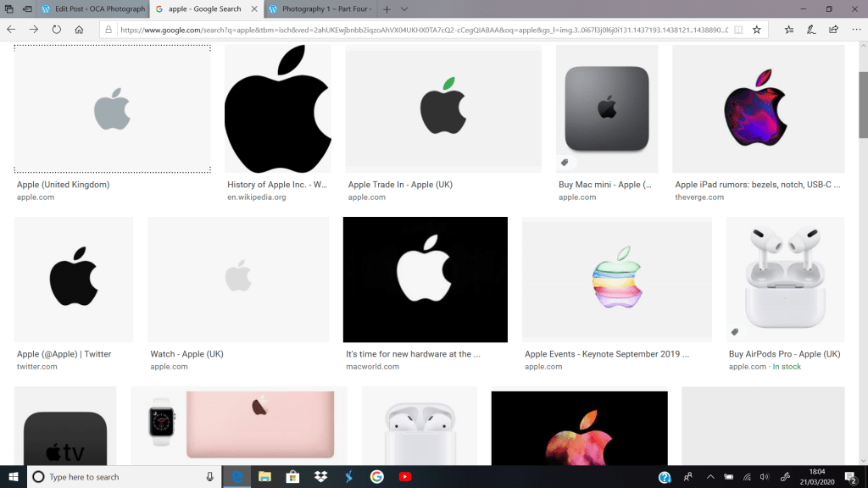Expand tab preview chevron
The width and height of the screenshot is (868, 488).
pyautogui.click(x=404, y=8)
